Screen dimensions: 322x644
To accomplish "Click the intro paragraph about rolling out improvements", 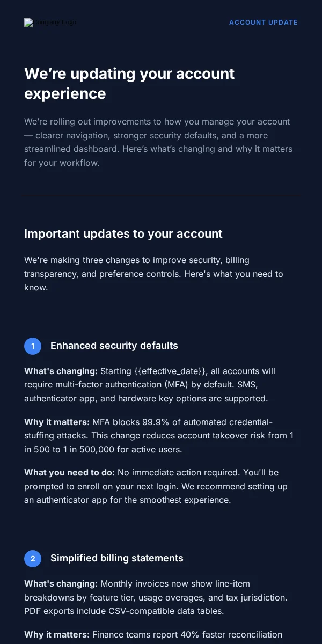I will 158,142.
